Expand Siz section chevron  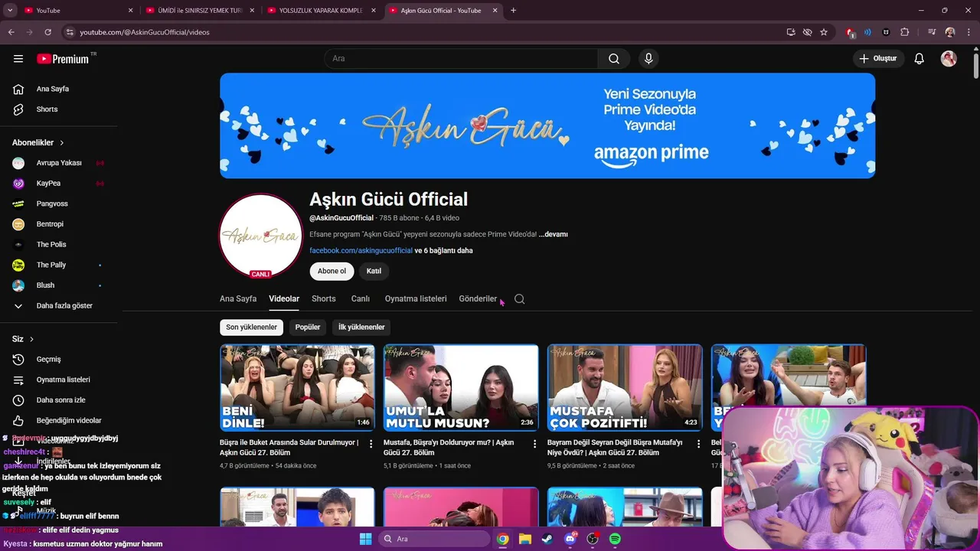[x=31, y=339]
